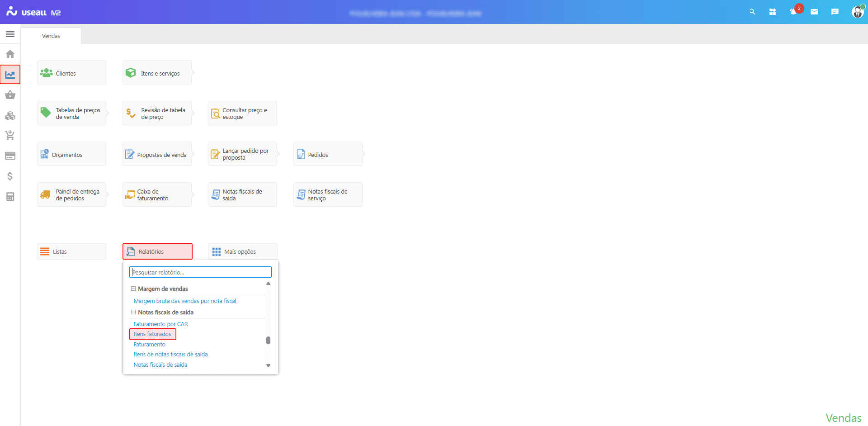
Task: Select the Vendas tab
Action: pyautogui.click(x=51, y=36)
